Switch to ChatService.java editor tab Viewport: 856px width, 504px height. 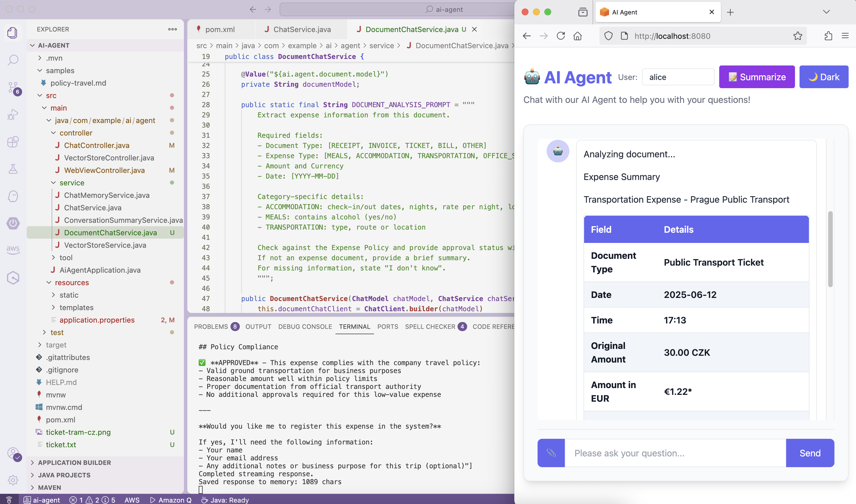point(301,29)
